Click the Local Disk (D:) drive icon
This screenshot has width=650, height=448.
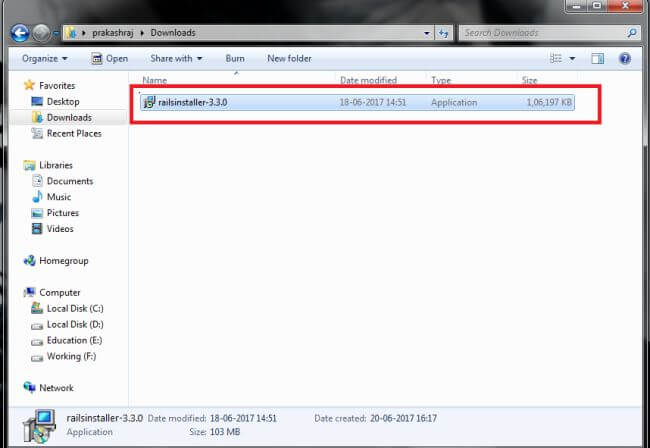tap(37, 326)
